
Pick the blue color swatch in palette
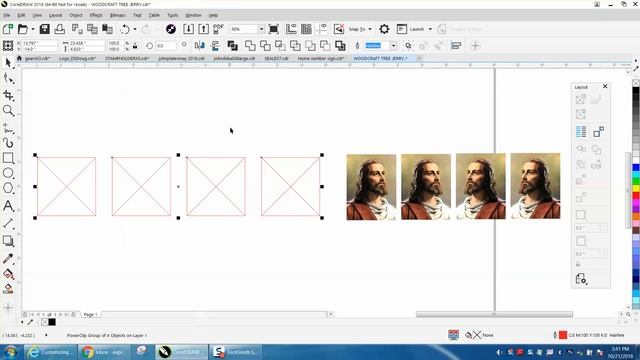(636, 167)
